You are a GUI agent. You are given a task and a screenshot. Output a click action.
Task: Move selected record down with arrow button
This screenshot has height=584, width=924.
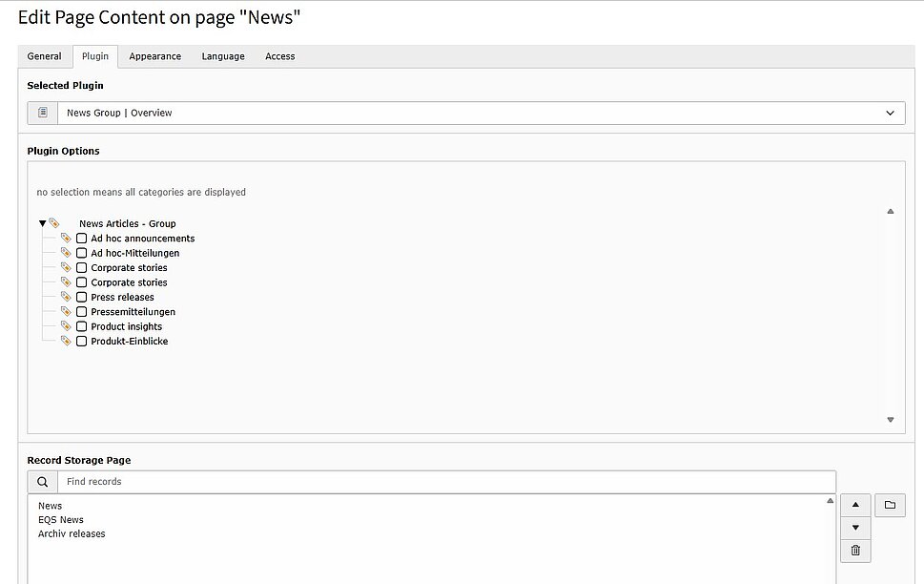point(855,528)
